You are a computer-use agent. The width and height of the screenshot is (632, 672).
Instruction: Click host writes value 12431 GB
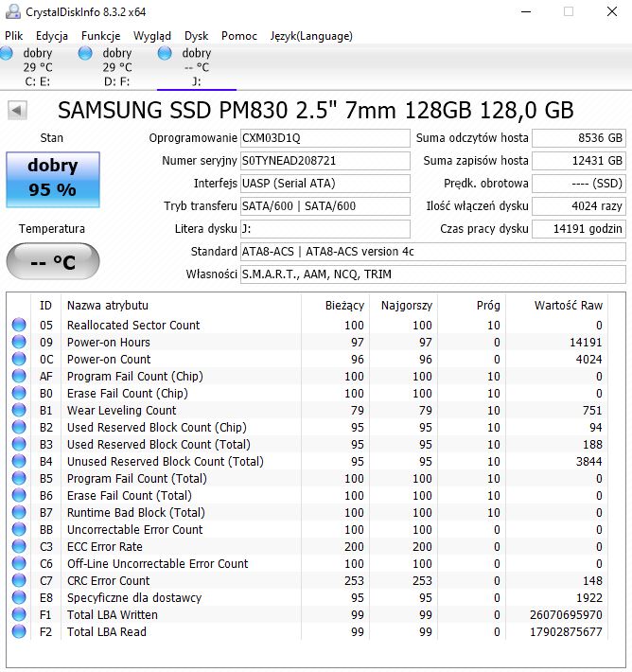click(579, 161)
